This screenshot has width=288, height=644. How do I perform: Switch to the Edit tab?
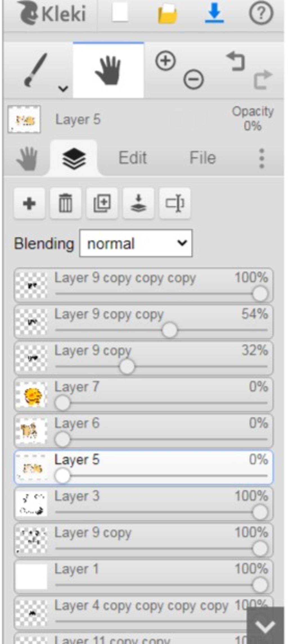pyautogui.click(x=132, y=158)
